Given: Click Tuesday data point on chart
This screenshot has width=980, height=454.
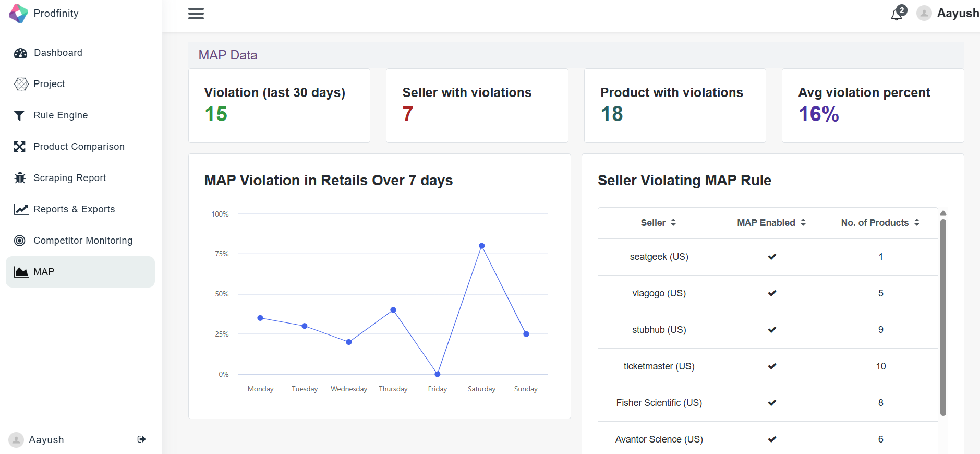Looking at the screenshot, I should (x=305, y=326).
